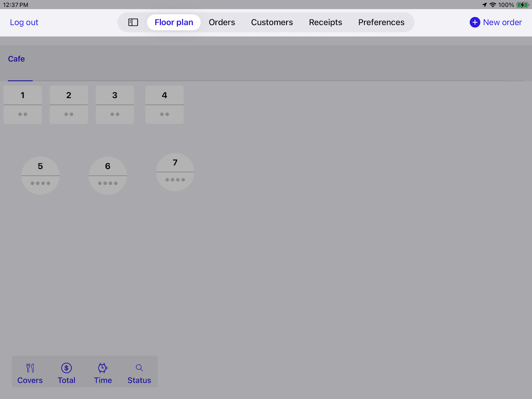Select the Status magnifier icon
The width and height of the screenshot is (532, 399).
[139, 368]
